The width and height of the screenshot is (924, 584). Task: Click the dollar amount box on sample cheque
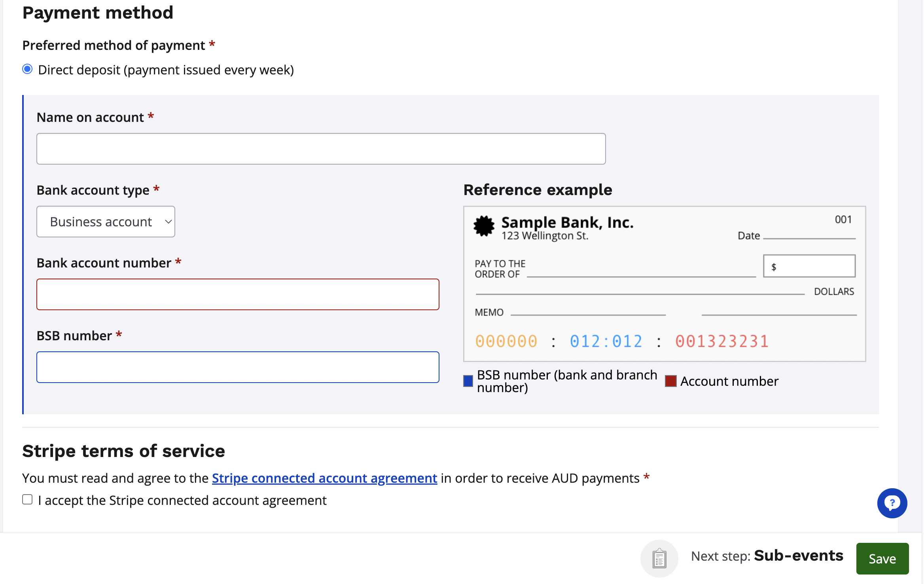click(x=809, y=266)
